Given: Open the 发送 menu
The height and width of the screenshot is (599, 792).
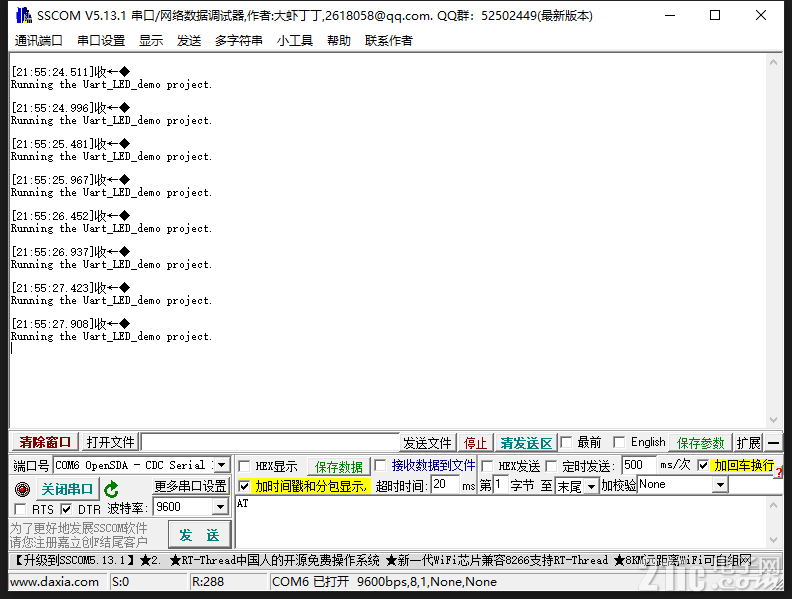Looking at the screenshot, I should 189,40.
